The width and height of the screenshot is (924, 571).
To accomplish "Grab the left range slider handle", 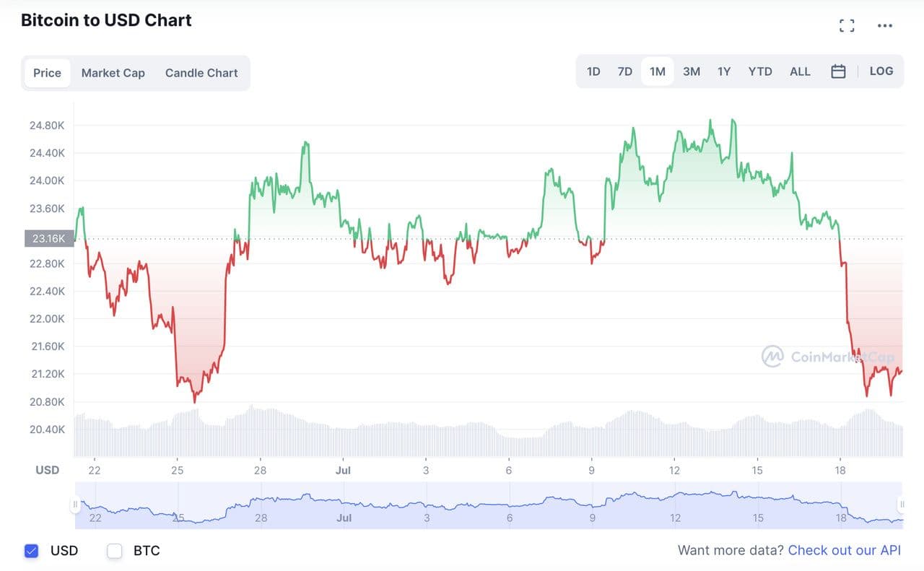I will [x=75, y=505].
